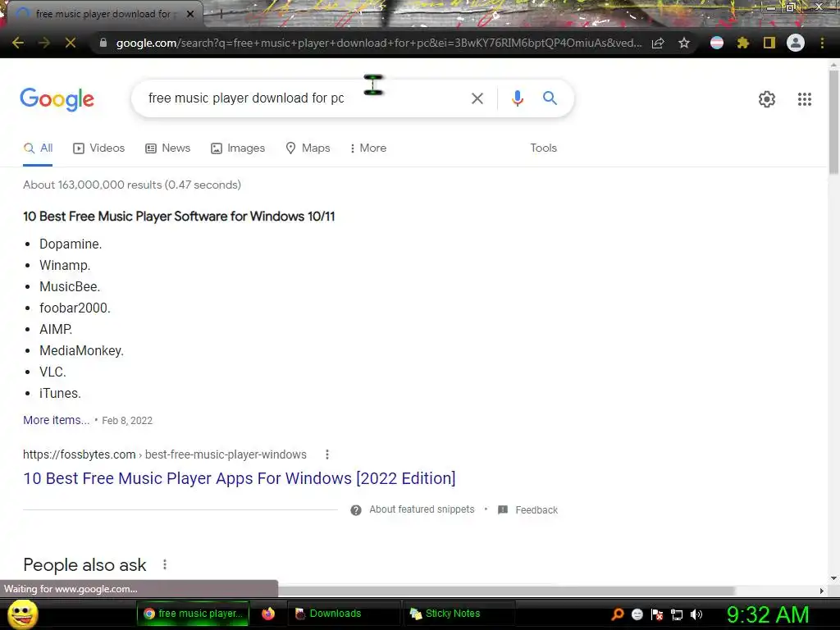Click VLC in the snippet list
The width and height of the screenshot is (840, 630).
52,372
